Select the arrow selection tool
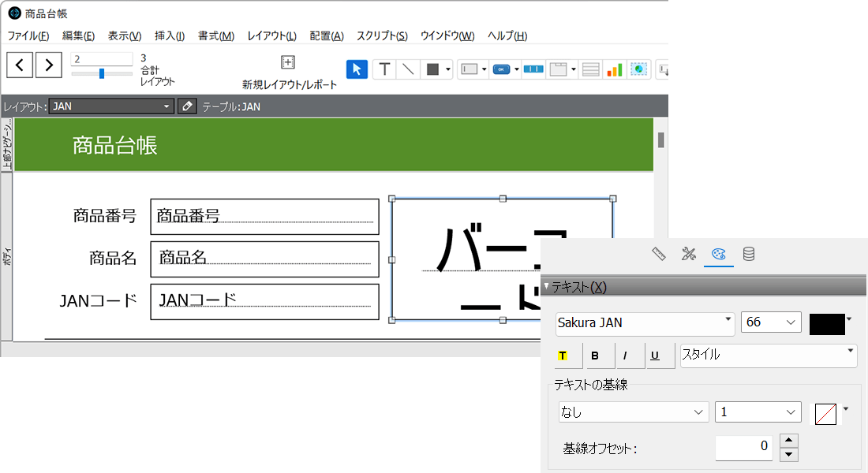 [x=357, y=69]
